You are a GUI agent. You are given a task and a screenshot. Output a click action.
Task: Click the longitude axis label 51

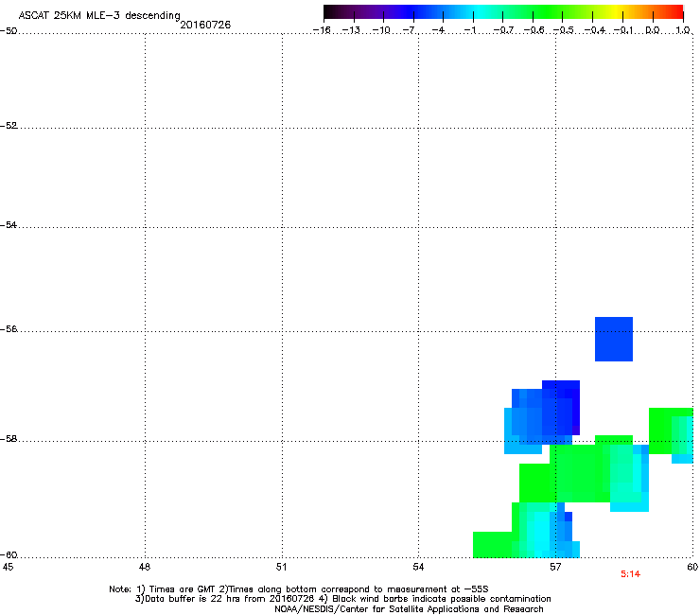tap(281, 567)
